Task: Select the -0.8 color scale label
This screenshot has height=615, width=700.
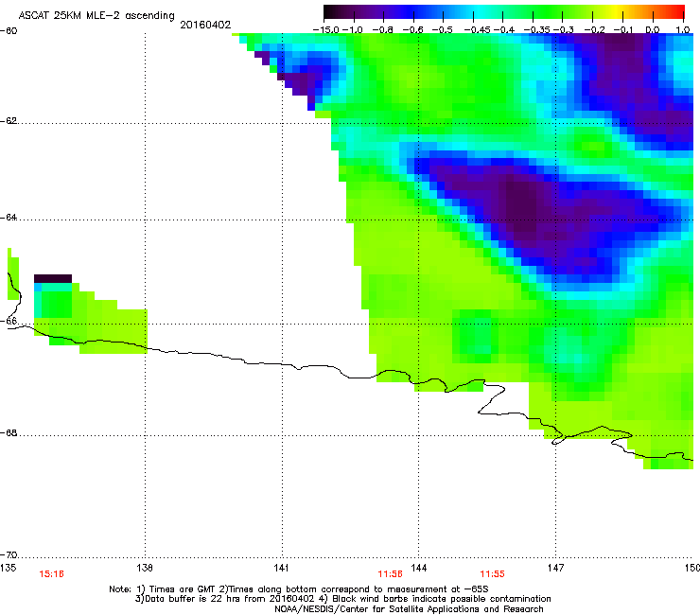Action: point(383,30)
